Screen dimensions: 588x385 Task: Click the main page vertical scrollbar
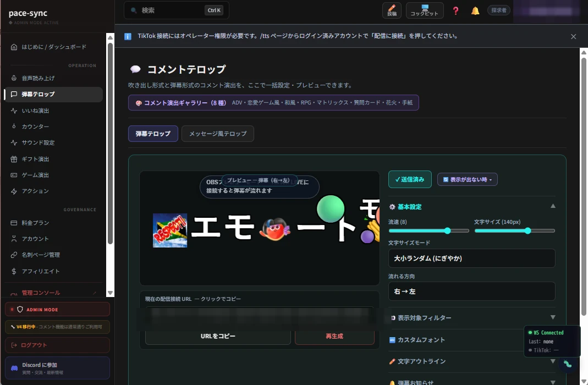coord(584,185)
